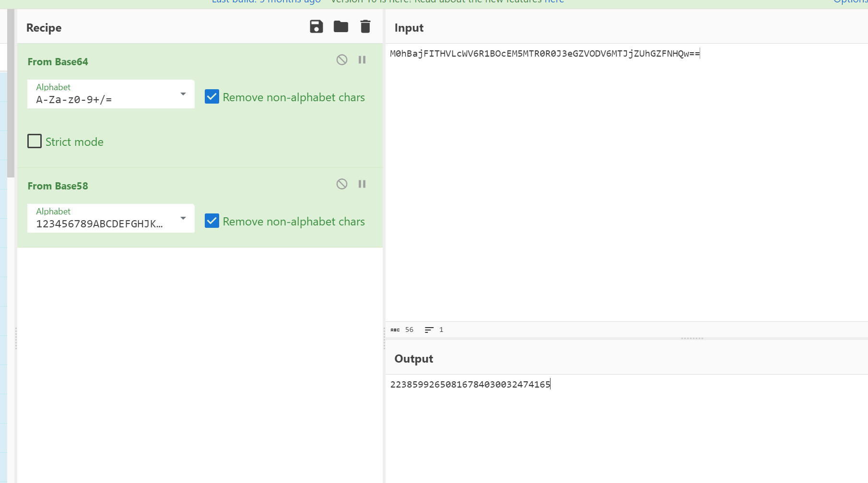Open the Base58 Alphabet dropdown
This screenshot has width=868, height=483.
click(183, 218)
